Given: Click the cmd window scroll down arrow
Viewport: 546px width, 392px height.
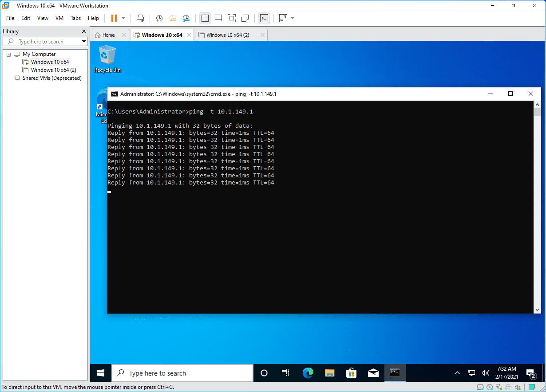Looking at the screenshot, I should click(537, 310).
